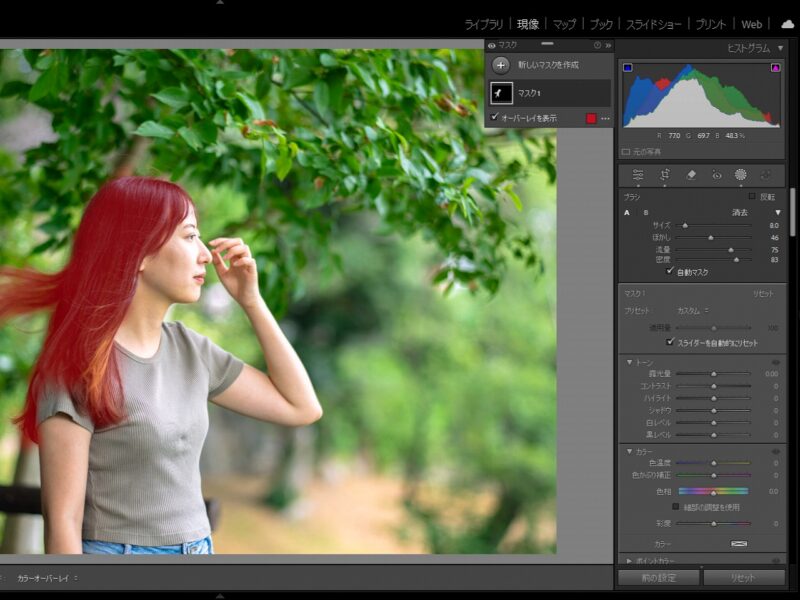Open the スライドショー module
The width and height of the screenshot is (800, 600).
click(653, 24)
